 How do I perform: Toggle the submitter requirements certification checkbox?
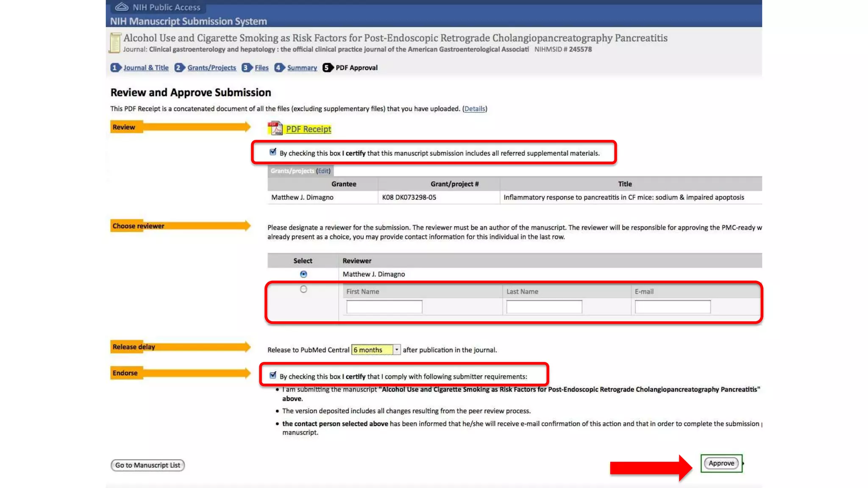273,375
